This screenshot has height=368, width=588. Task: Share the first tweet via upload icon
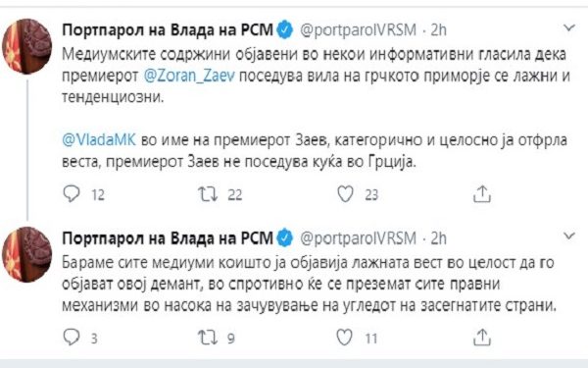482,194
